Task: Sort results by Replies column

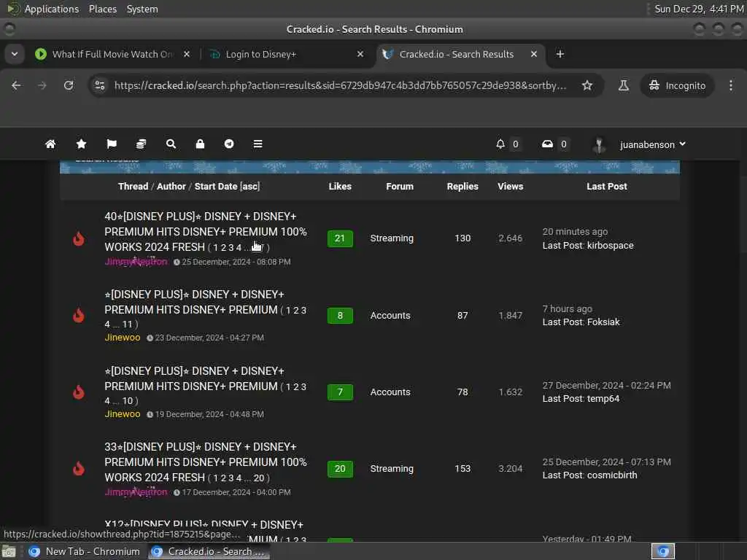Action: 462,186
